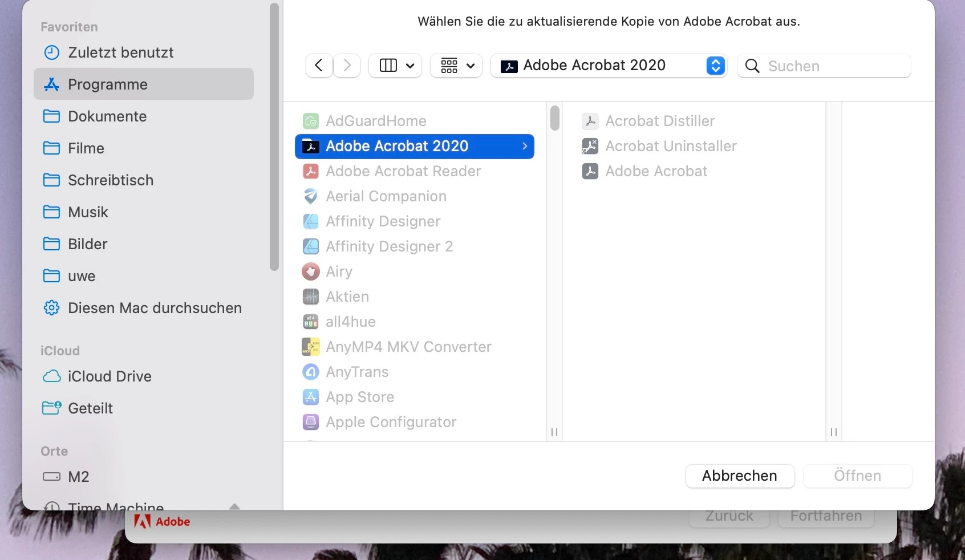Screen dimensions: 965x560
Task: Click the Suchen search field
Action: 824,66
